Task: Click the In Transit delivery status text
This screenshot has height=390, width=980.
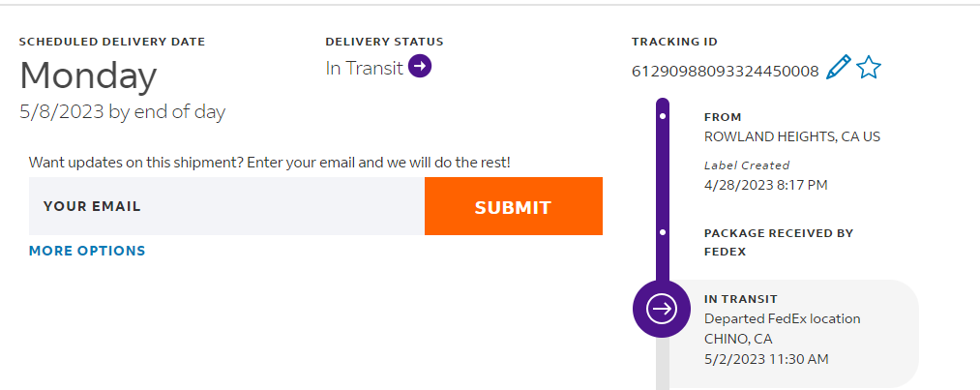Action: point(364,68)
